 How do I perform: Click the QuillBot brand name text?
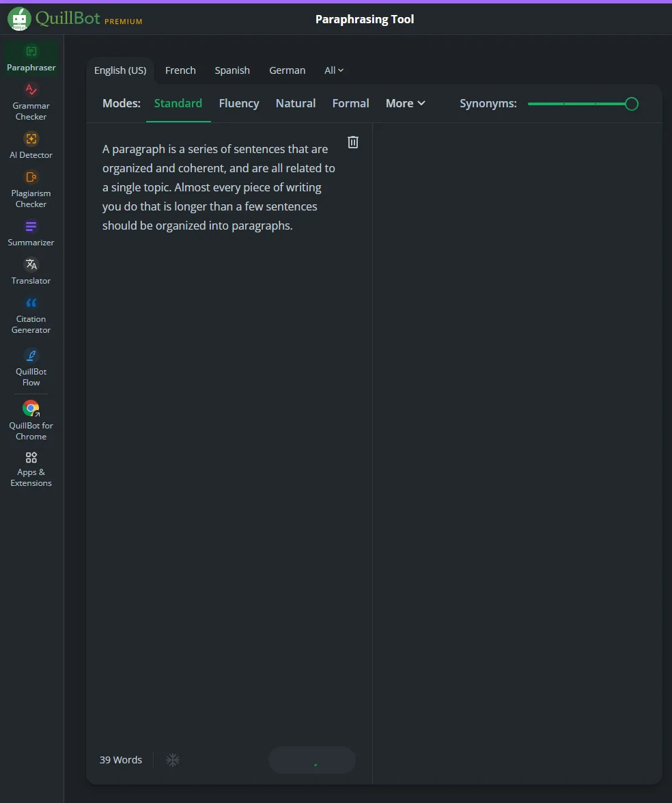(68, 18)
